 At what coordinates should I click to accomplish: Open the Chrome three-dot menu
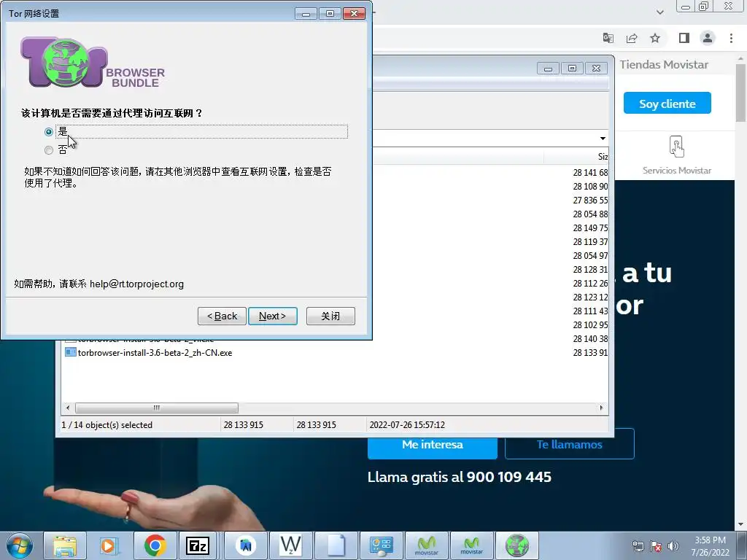point(731,38)
